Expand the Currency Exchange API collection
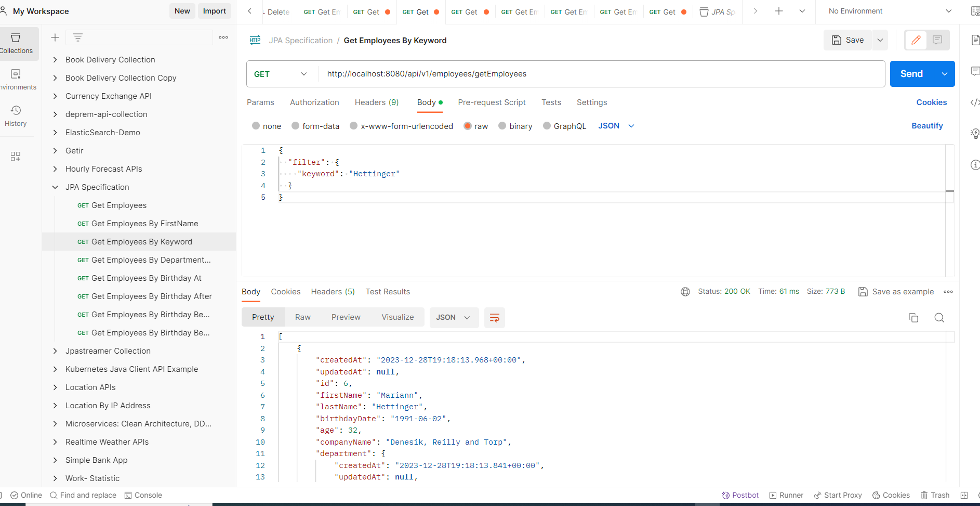 [55, 96]
